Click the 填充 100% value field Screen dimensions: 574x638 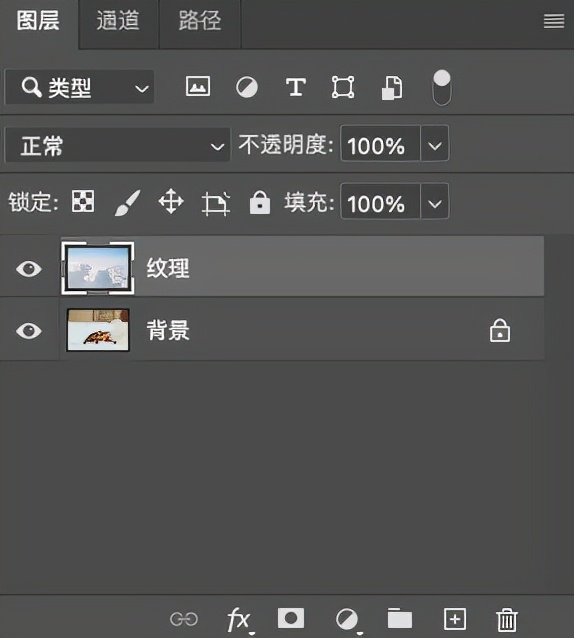pyautogui.click(x=380, y=202)
